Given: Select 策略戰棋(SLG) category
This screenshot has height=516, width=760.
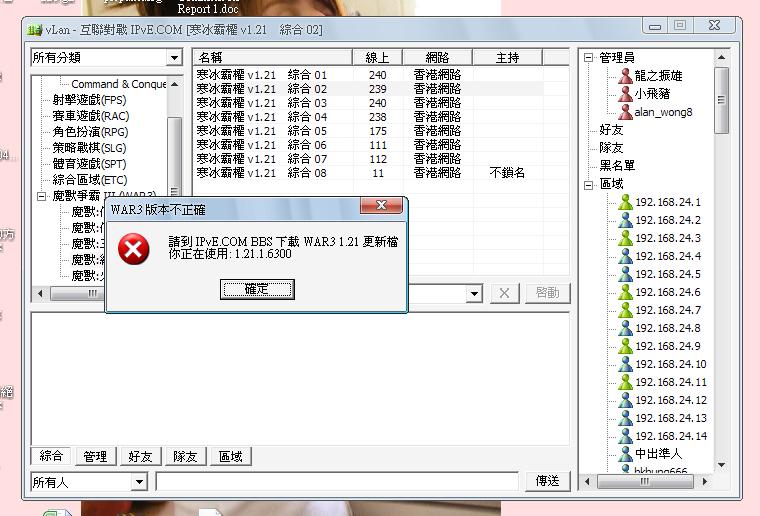Looking at the screenshot, I should click(89, 148).
